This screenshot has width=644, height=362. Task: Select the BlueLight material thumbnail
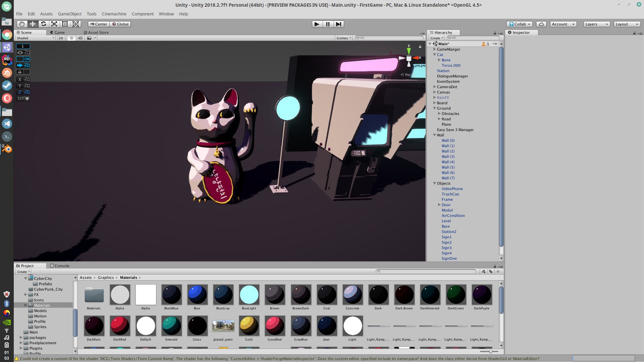[249, 295]
